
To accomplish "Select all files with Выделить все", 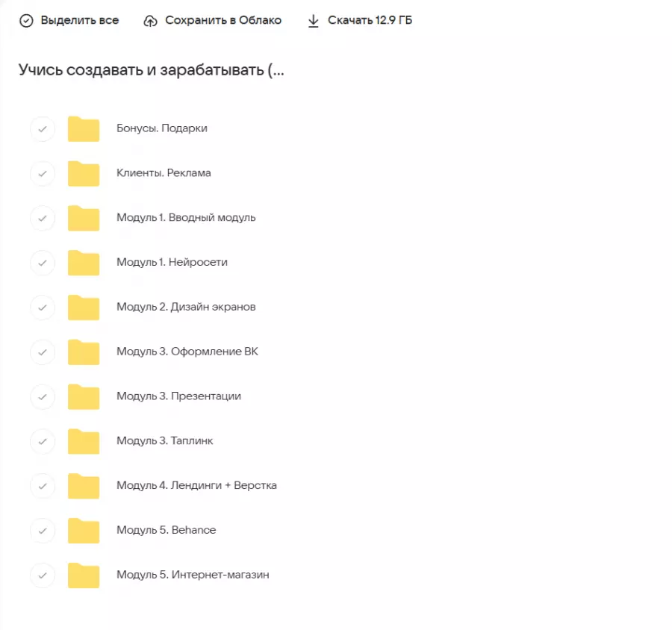I will point(79,21).
